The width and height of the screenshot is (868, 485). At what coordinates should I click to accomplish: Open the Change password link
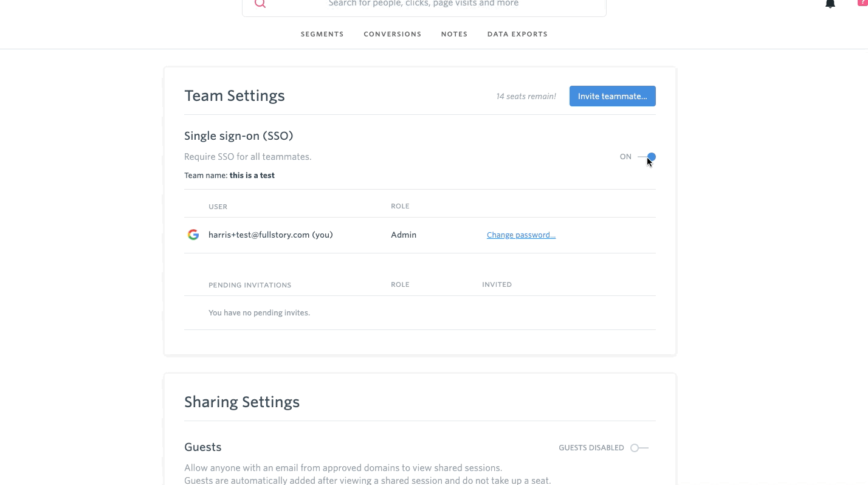(521, 235)
